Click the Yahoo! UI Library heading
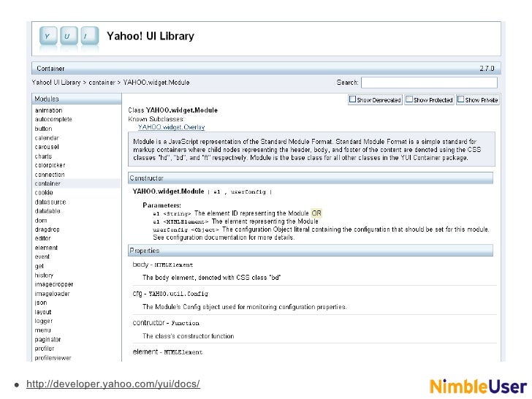532x399 pixels. (x=151, y=36)
